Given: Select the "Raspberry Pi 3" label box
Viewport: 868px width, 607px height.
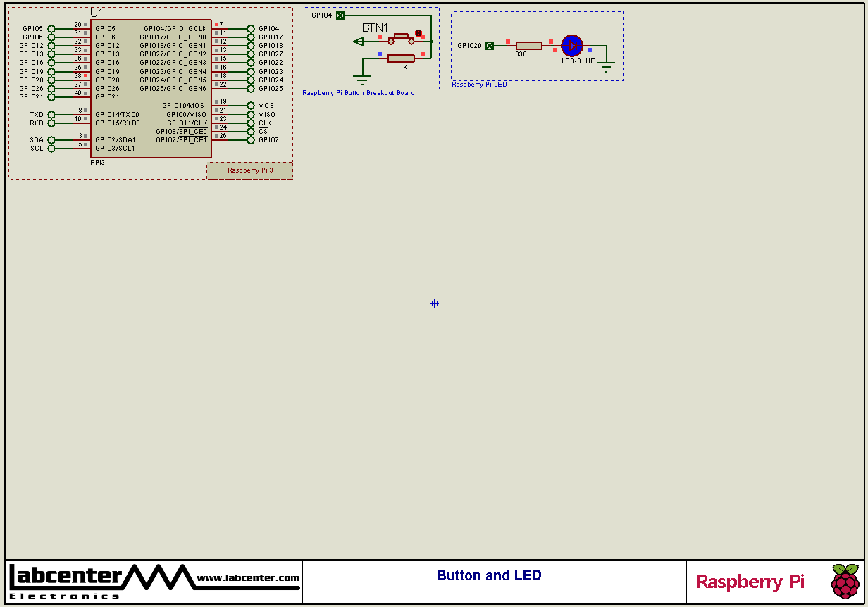Looking at the screenshot, I should pyautogui.click(x=249, y=170).
